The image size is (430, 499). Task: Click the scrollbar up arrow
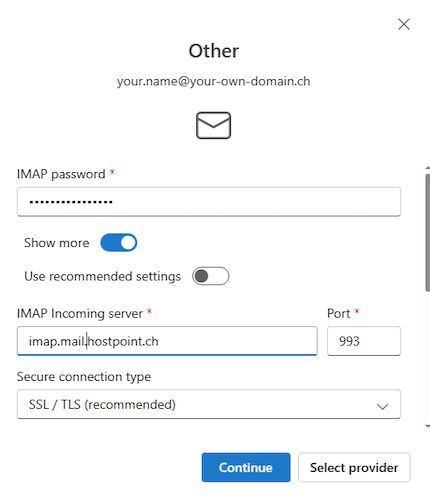tap(427, 167)
